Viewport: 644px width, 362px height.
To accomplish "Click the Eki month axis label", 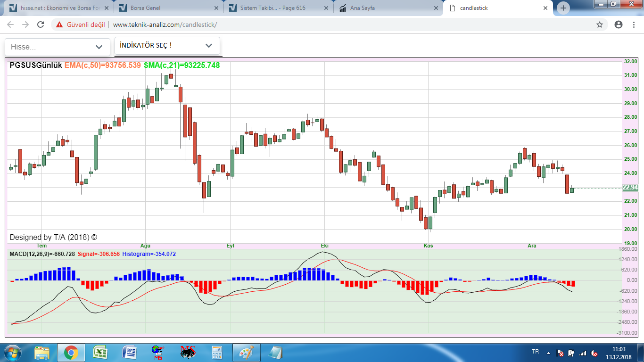I will 324,246.
